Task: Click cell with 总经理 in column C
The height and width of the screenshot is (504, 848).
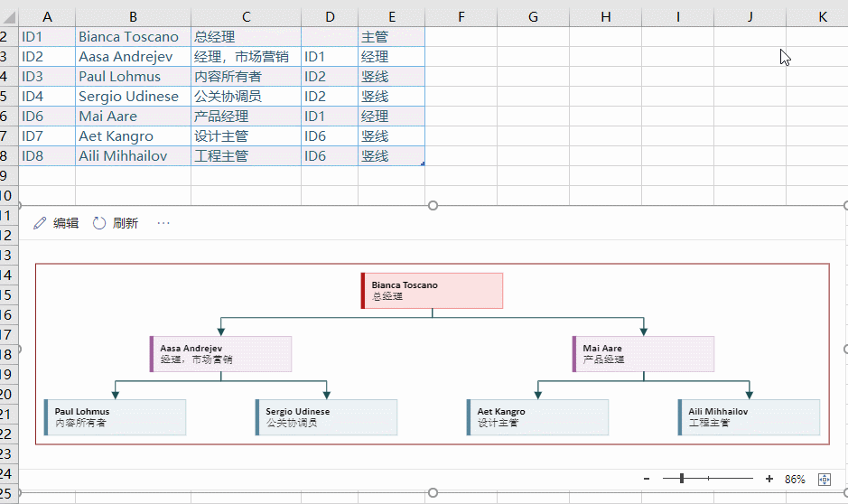Action: 246,37
